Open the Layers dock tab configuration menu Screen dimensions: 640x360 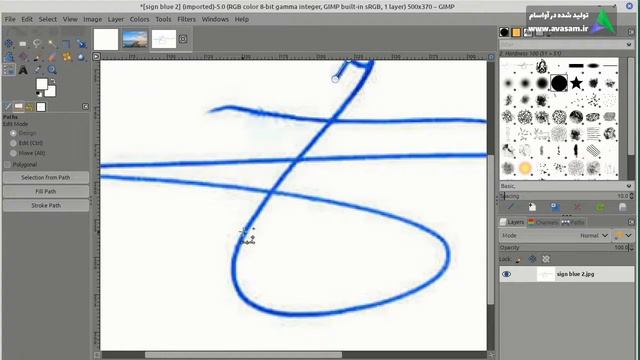coord(631,222)
